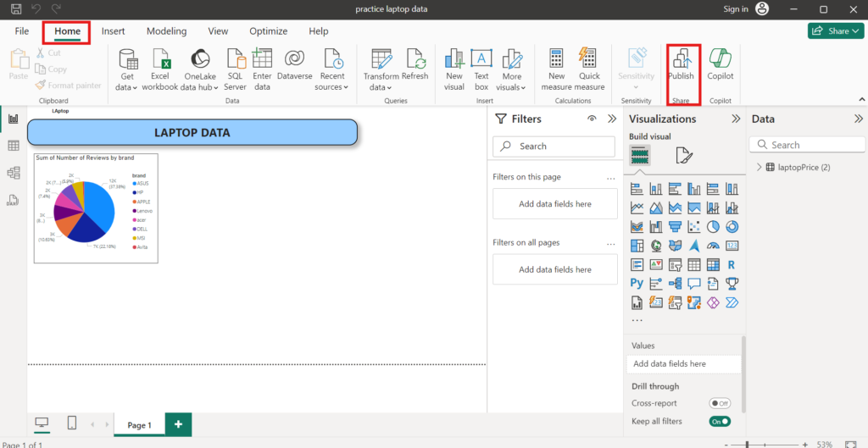The width and height of the screenshot is (868, 448).
Task: Click the Copilot ribbon button
Action: coord(721,64)
